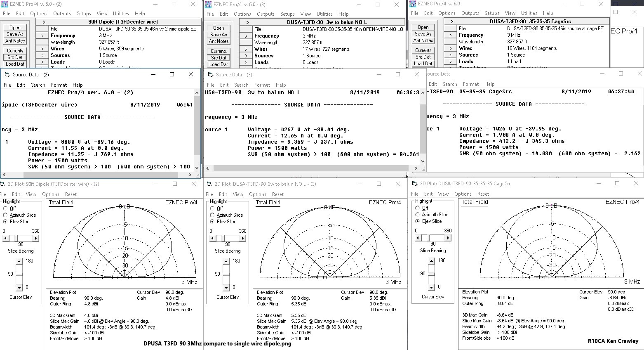
Task: Expand the Loads row showing 1 Load
Action: click(x=450, y=61)
